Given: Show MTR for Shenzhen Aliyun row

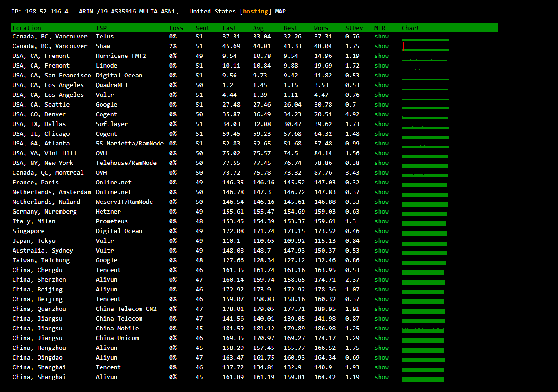Looking at the screenshot, I should tap(381, 279).
